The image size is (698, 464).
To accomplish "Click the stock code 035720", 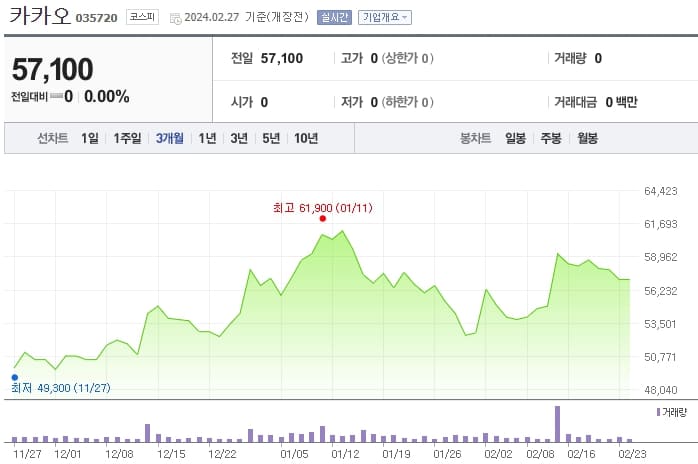I will (97, 18).
